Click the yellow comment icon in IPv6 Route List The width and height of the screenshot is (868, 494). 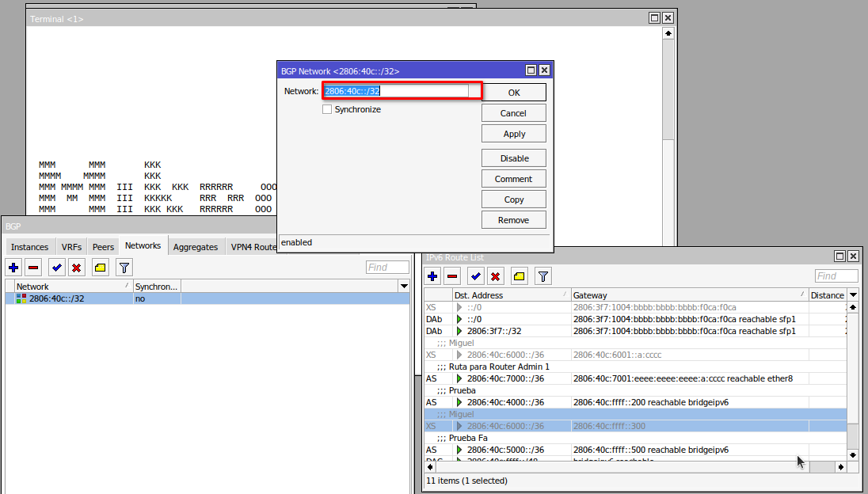[519, 276]
